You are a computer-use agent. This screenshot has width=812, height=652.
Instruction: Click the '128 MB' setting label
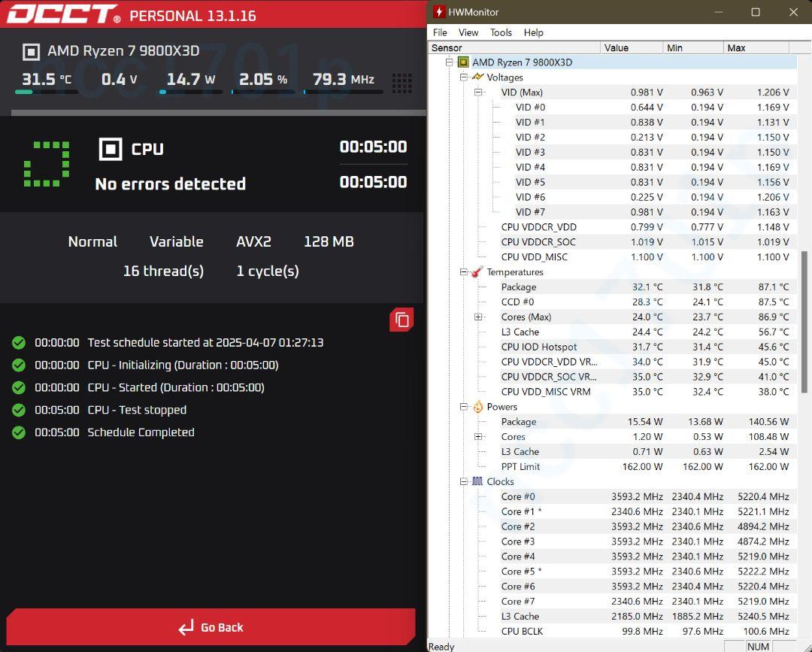click(x=329, y=242)
